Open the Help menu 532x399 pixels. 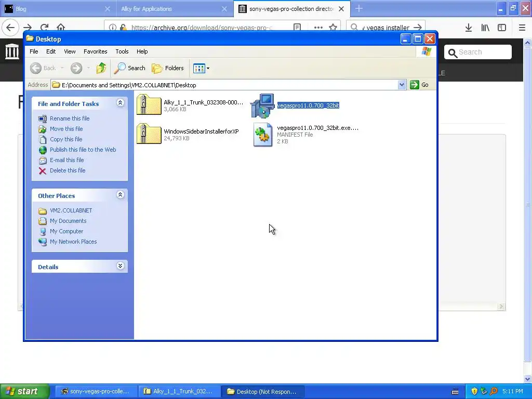pos(142,51)
